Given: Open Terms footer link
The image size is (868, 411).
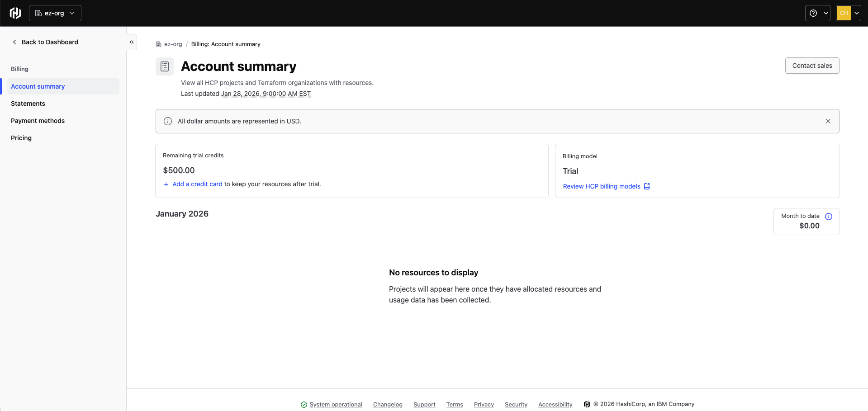Looking at the screenshot, I should pos(455,405).
